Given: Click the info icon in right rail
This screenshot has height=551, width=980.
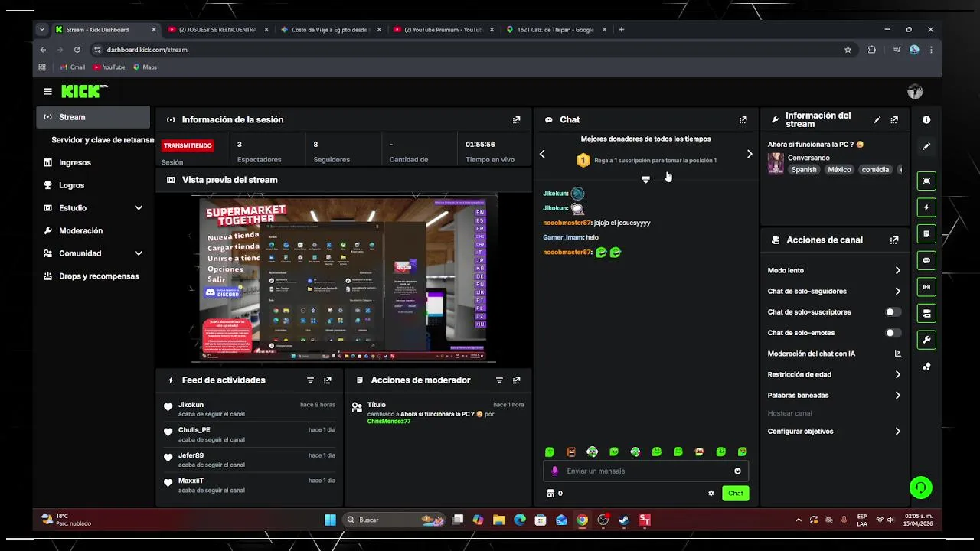Looking at the screenshot, I should (x=926, y=120).
